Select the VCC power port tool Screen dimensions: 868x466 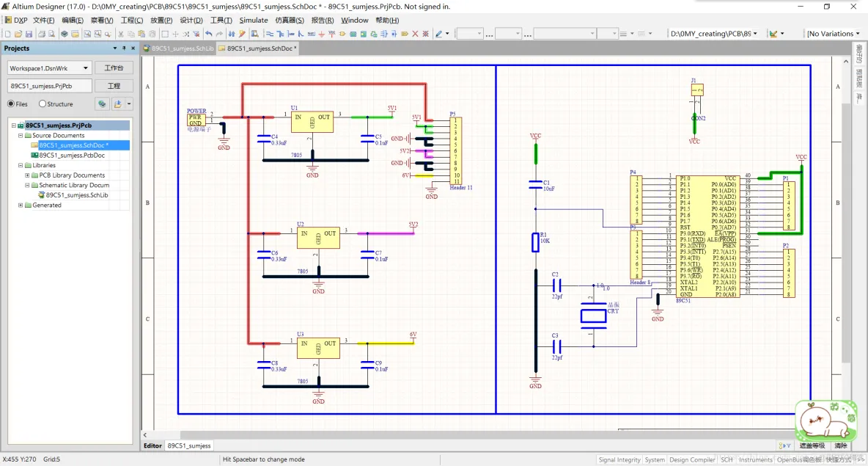(x=331, y=34)
